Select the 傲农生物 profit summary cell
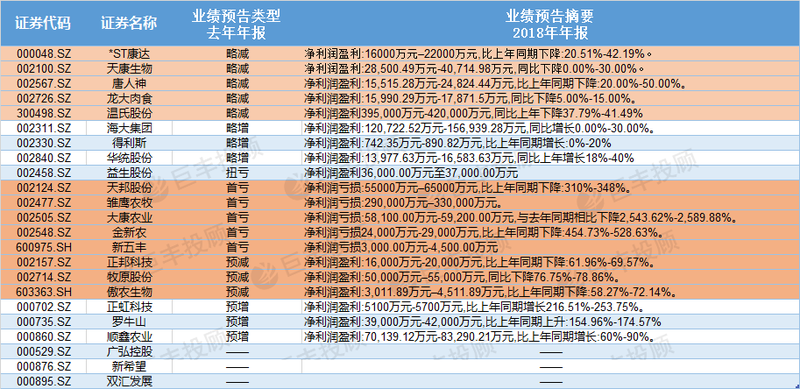This screenshot has width=800, height=389. click(x=550, y=291)
